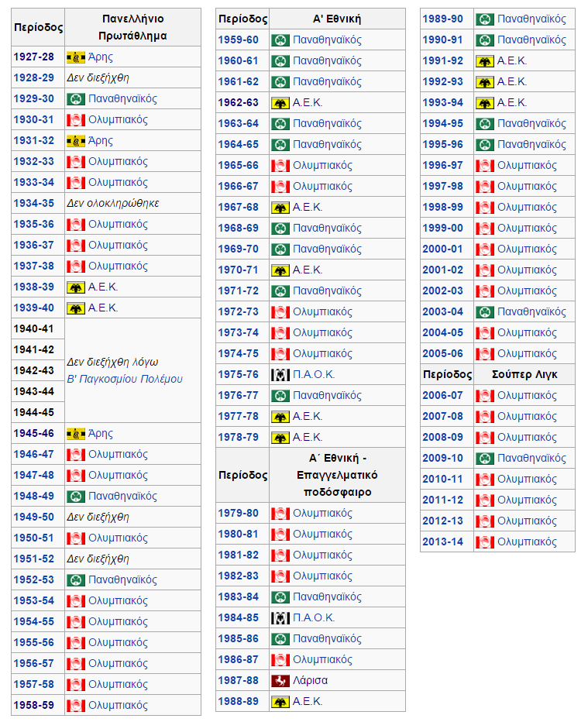Screen dimensions: 588x722
Task: Click the Π.Α.Ο.Κ. team link for 1975-76
Action: (x=314, y=374)
